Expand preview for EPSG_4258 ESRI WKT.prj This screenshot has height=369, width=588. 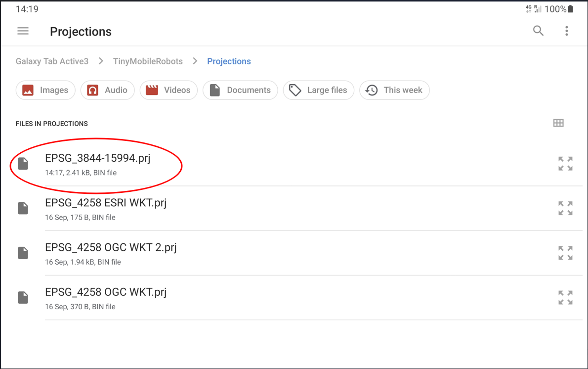pyautogui.click(x=565, y=208)
